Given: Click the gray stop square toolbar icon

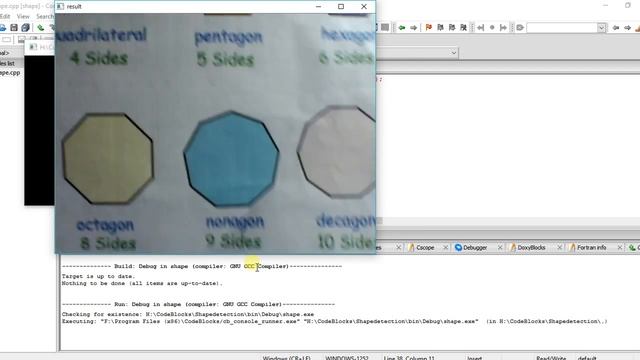Looking at the screenshot, I should 385,27.
